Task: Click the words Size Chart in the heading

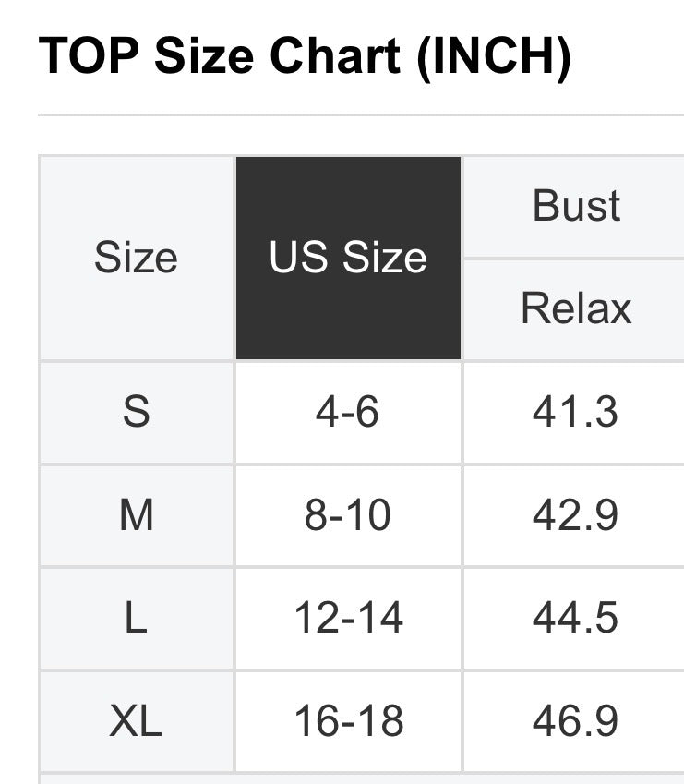Action: (276, 57)
